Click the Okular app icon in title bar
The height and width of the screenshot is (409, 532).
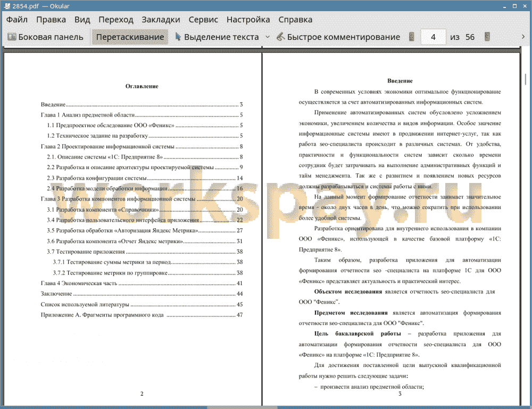tap(7, 6)
